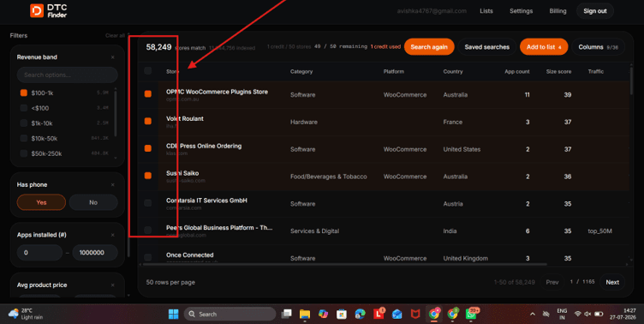Click the Search again button

pos(429,47)
